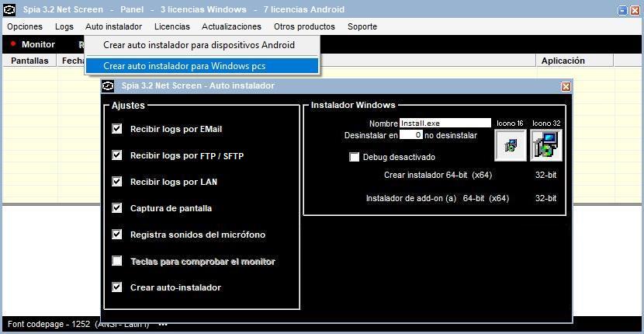Open the Opciones menu
644x334 pixels.
25,26
